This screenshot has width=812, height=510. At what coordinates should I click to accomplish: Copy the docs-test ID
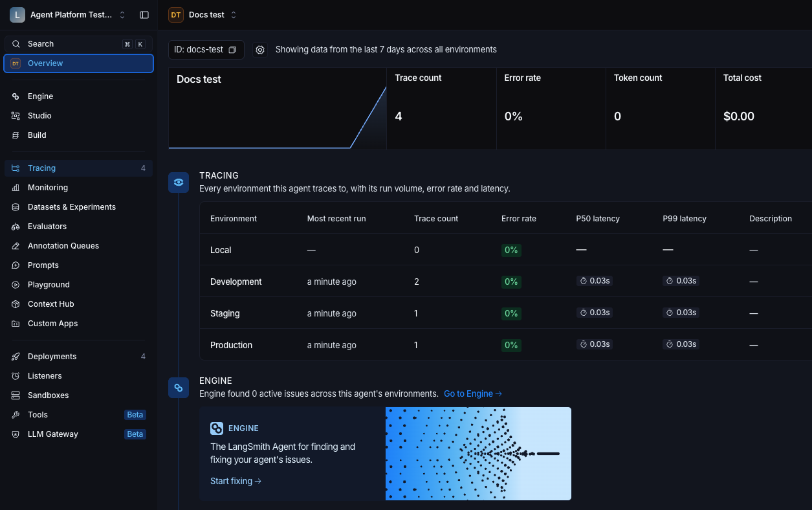point(232,50)
